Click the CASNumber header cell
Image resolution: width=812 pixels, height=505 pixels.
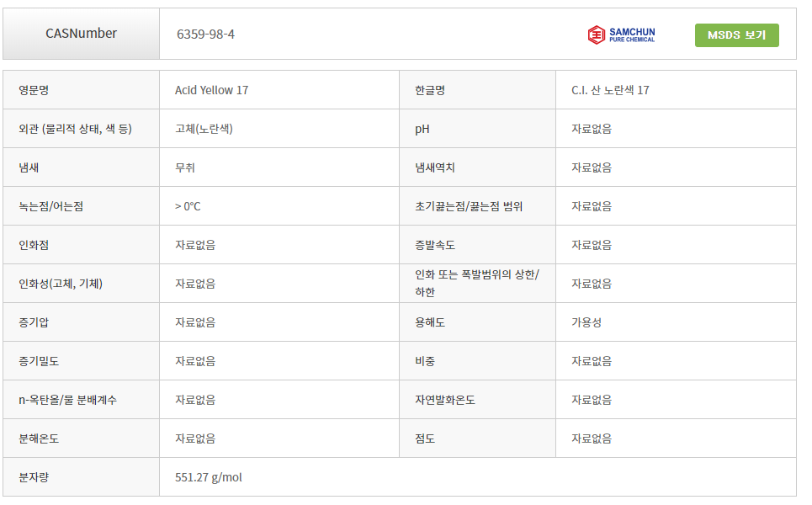click(x=82, y=34)
